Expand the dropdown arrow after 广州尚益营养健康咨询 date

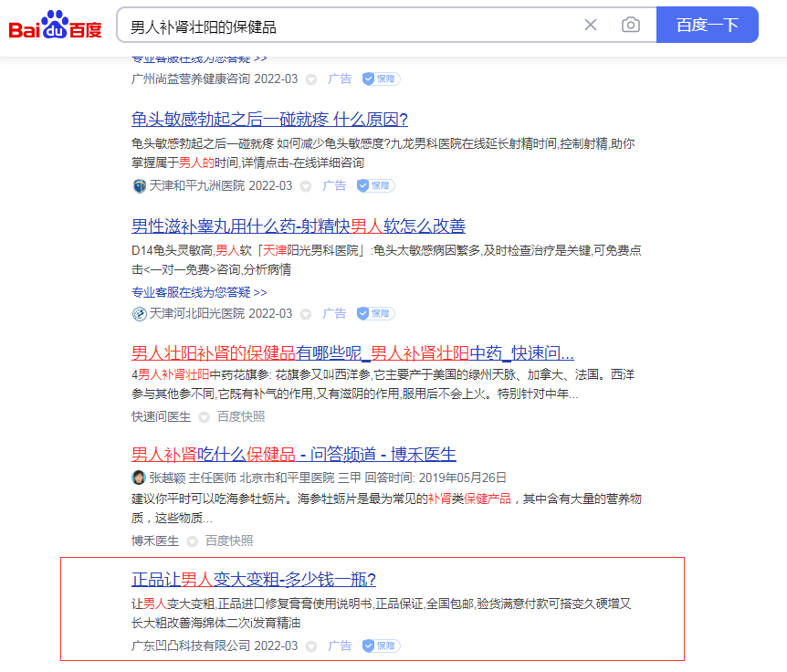(x=310, y=79)
